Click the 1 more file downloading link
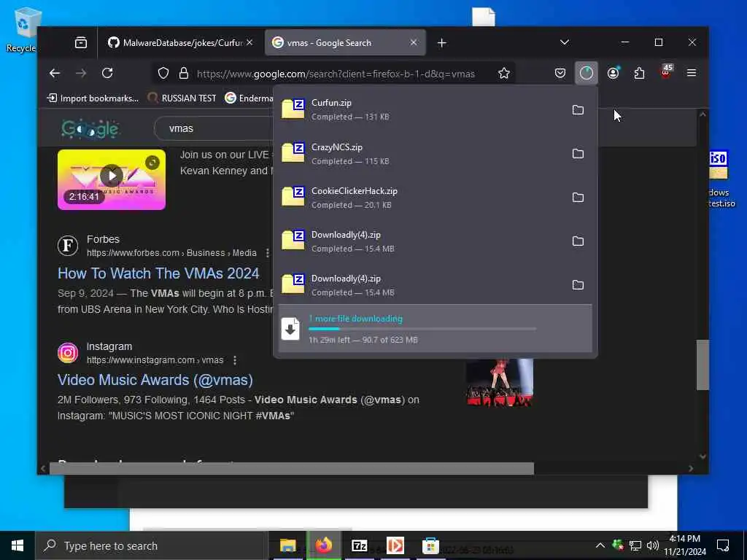Screen dimensions: 747x560 point(356,319)
